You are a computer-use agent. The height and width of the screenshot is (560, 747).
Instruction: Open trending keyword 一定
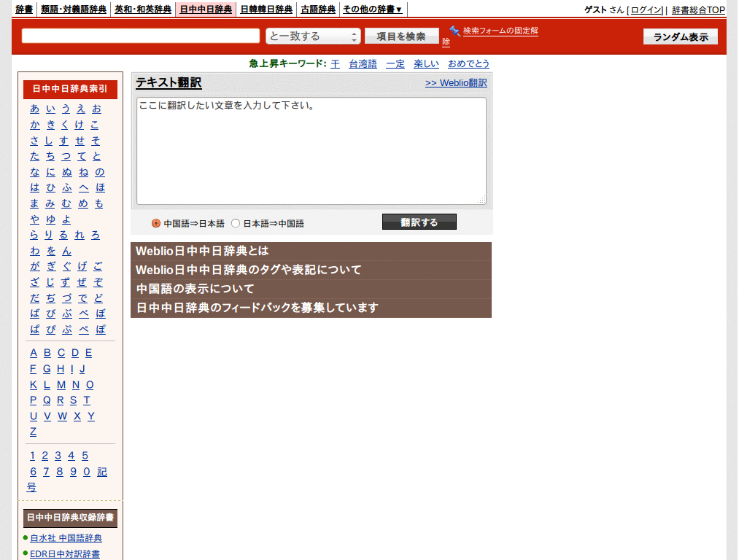395,64
